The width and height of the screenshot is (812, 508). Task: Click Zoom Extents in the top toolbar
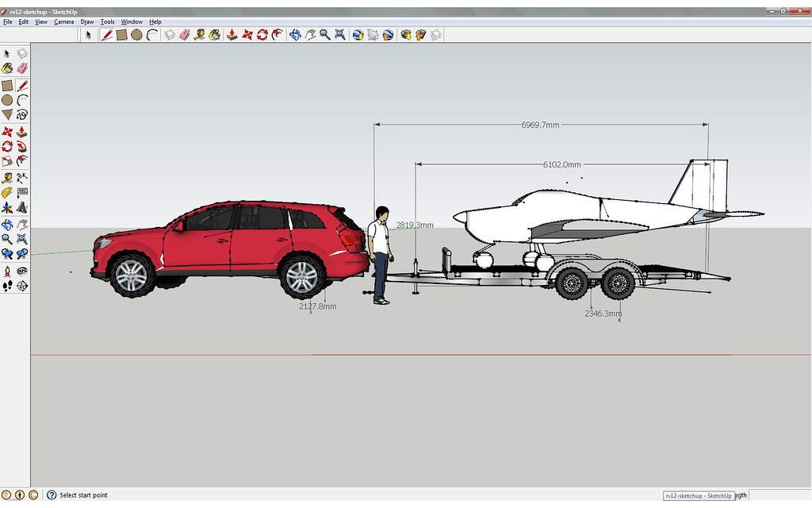point(339,35)
